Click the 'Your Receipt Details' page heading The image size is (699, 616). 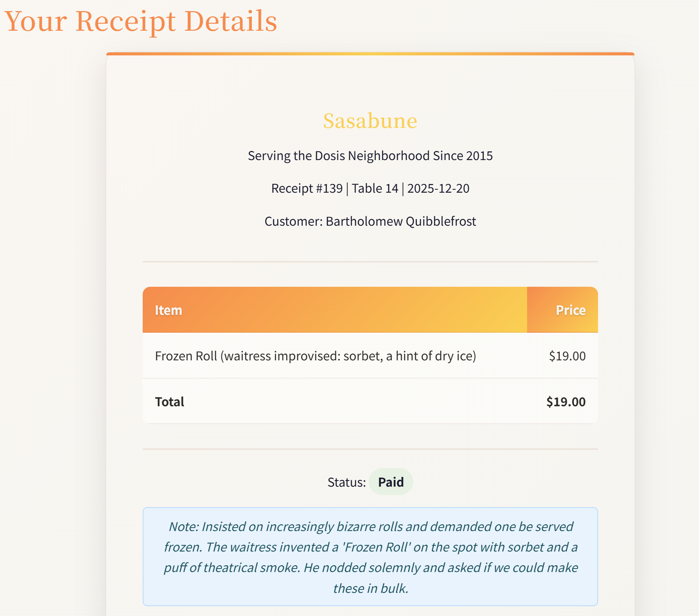point(141,21)
